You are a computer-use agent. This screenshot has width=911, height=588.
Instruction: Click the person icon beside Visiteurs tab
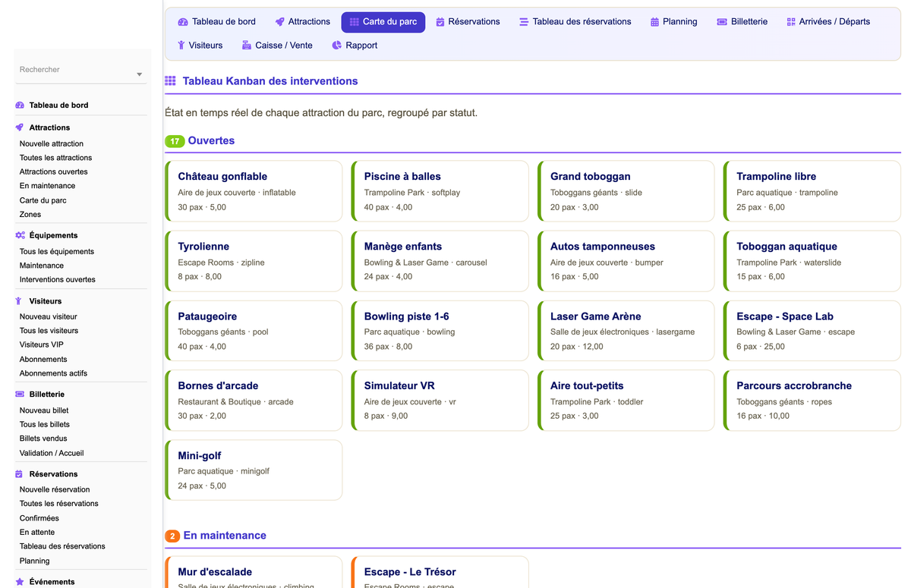[181, 46]
